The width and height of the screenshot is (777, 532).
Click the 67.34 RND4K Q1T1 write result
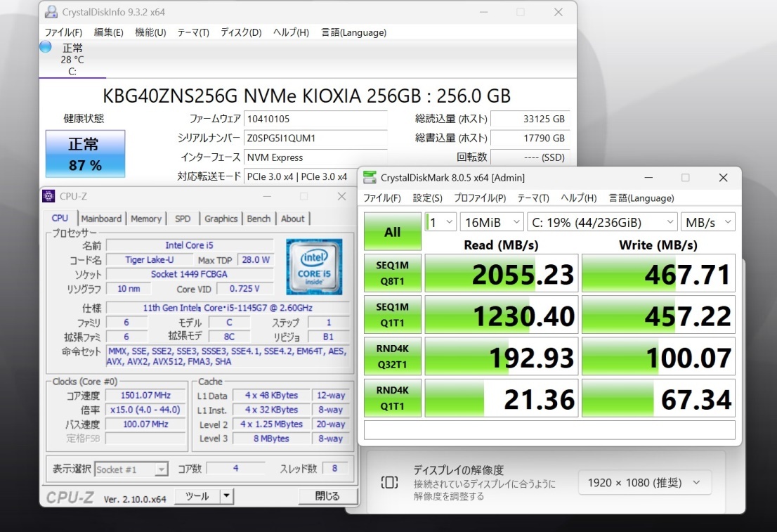coord(658,398)
